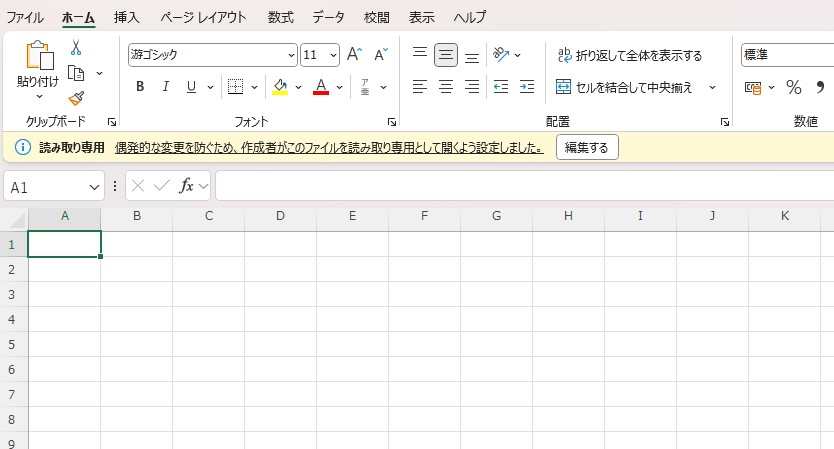This screenshot has width=834, height=449.
Task: Open the font size dropdown showing 11
Action: click(333, 55)
